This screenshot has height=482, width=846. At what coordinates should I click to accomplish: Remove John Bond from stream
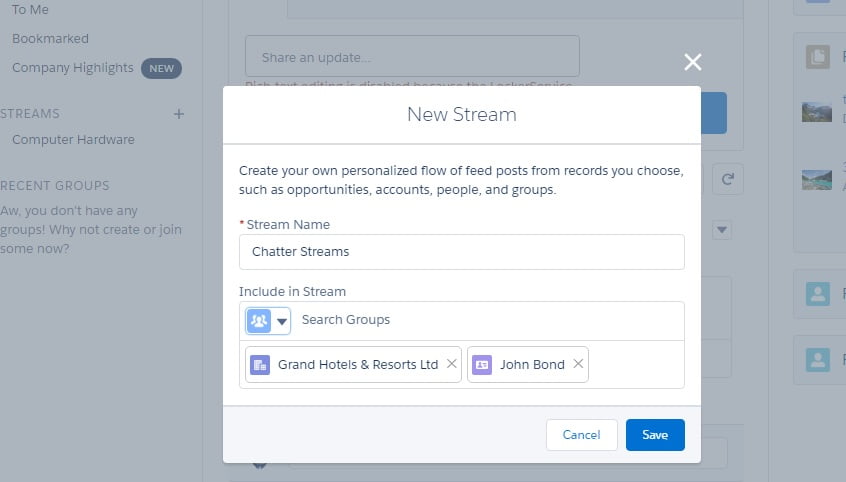click(x=578, y=364)
